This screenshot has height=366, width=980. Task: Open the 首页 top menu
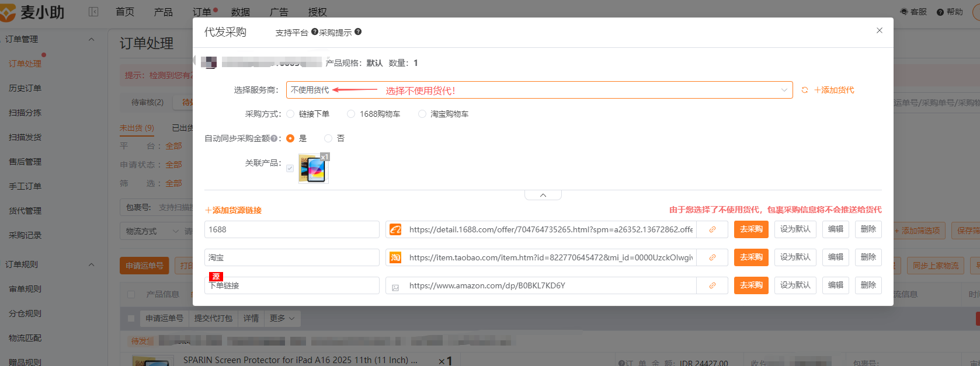coord(125,12)
